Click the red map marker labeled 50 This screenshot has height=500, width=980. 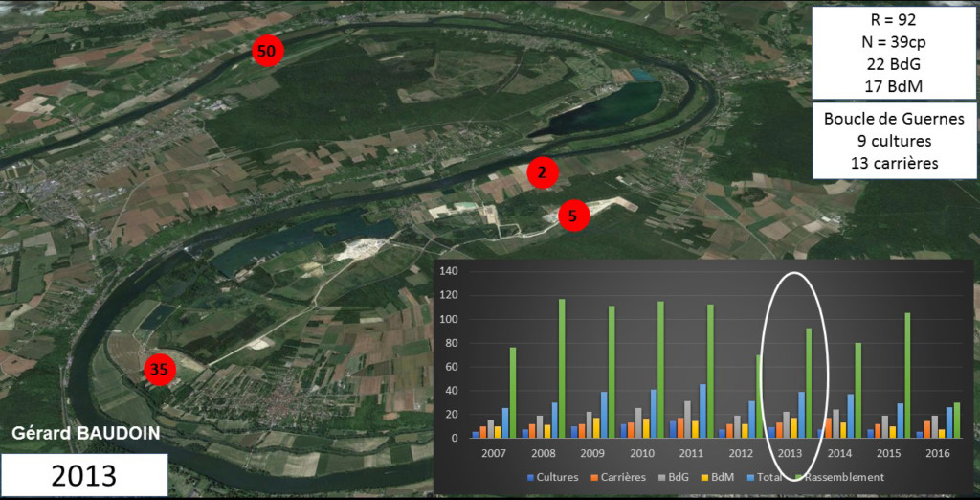268,52
